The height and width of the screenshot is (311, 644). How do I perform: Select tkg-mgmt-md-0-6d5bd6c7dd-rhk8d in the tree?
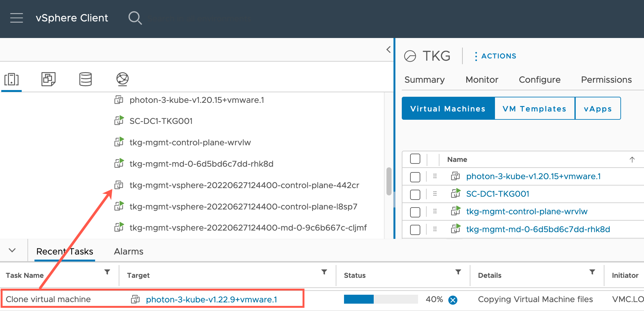201,164
